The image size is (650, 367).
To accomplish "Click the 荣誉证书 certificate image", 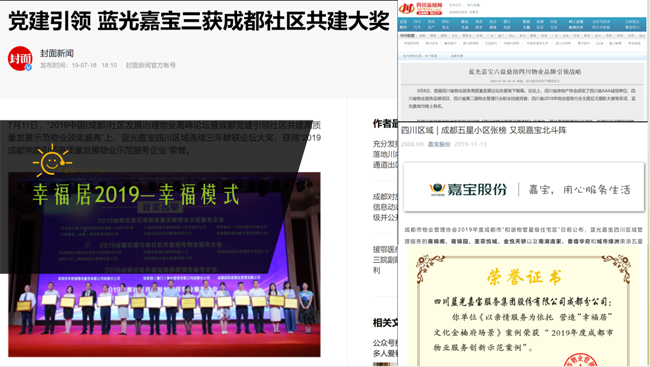I will click(523, 306).
